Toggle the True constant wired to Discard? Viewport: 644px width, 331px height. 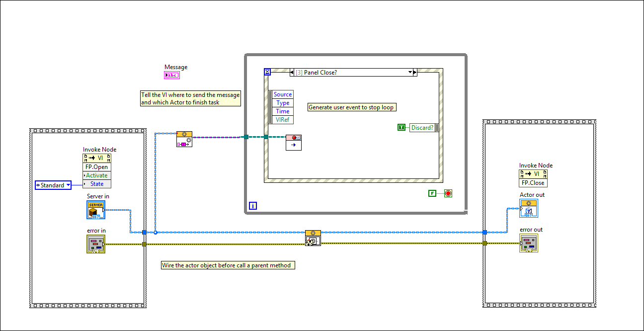401,127
